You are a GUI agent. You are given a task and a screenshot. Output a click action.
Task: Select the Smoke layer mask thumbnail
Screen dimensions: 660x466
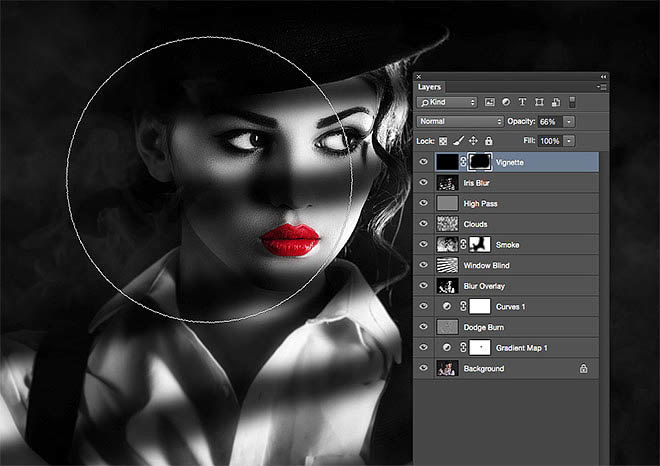click(478, 244)
